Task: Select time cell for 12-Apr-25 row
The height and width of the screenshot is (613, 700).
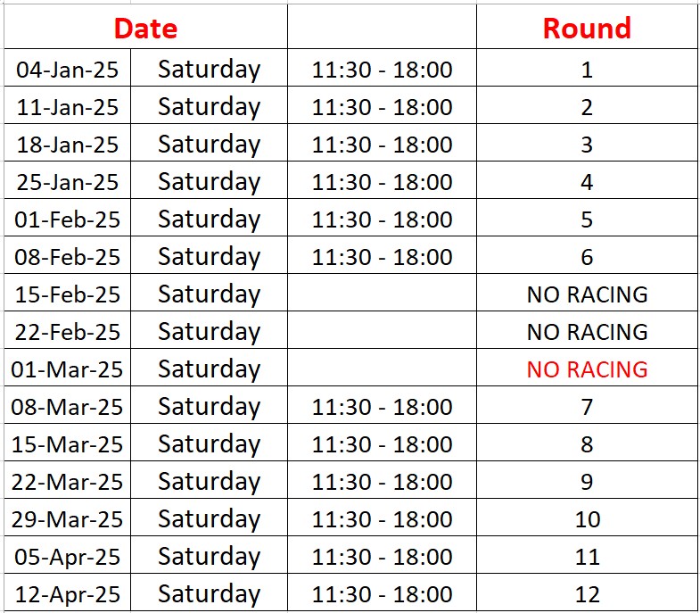Action: pos(383,592)
